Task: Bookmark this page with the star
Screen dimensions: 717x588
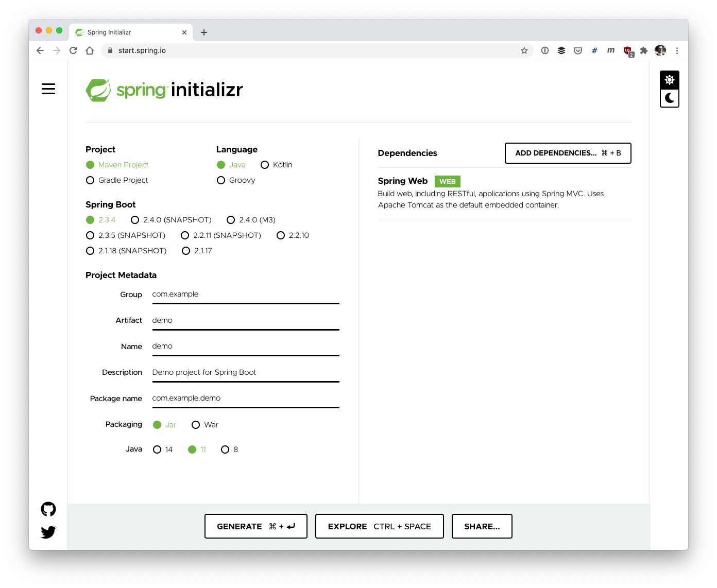Action: (x=524, y=50)
